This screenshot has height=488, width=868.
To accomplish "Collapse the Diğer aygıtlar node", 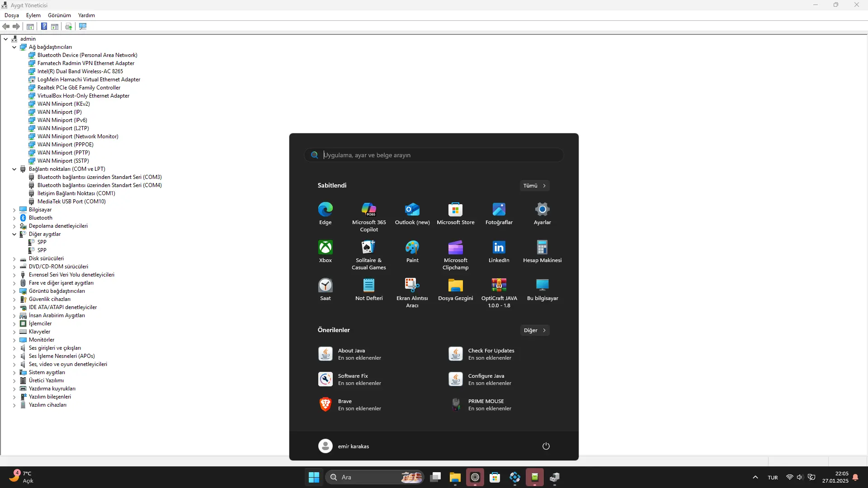I will tap(14, 234).
